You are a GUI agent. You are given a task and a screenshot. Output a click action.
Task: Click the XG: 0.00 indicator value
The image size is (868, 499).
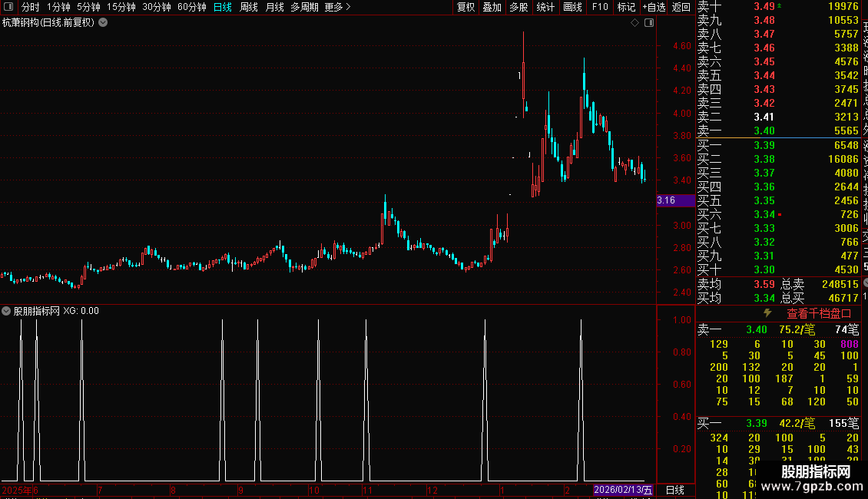point(81,311)
